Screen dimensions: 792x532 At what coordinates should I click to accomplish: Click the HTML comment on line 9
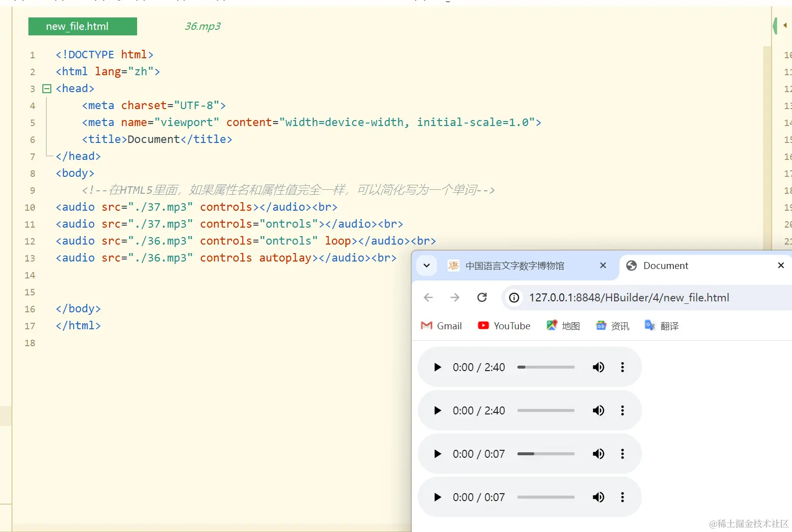pyautogui.click(x=288, y=190)
